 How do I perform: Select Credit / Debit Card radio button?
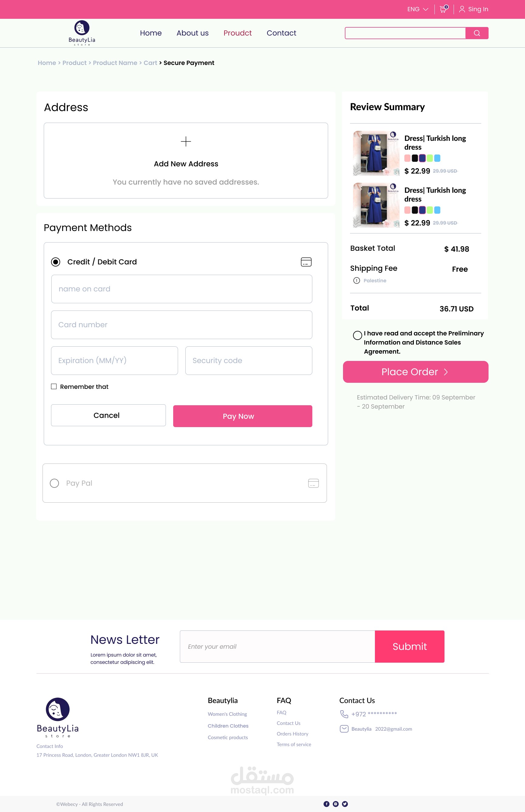(x=56, y=262)
